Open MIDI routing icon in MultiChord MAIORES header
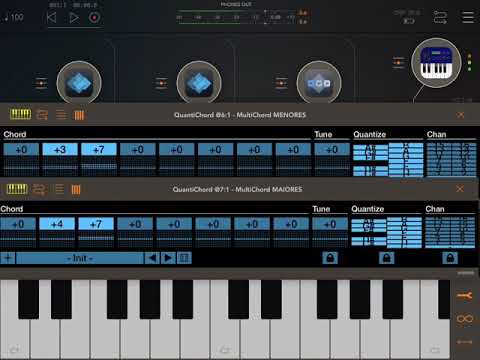Image resolution: width=480 pixels, height=360 pixels. tap(39, 189)
